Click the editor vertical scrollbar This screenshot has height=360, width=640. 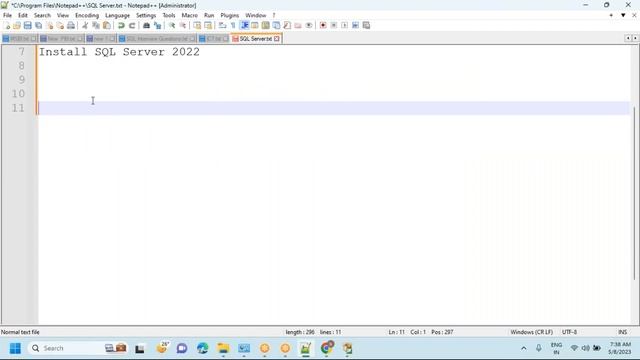(635, 193)
